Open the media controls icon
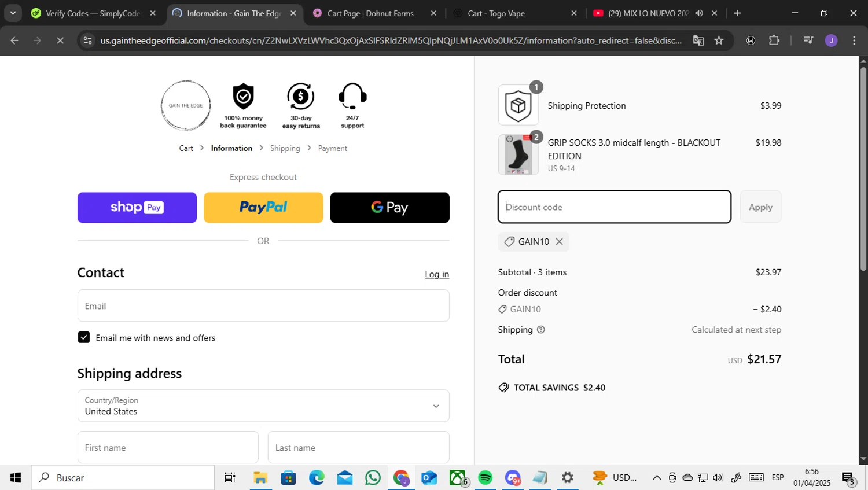This screenshot has height=490, width=868. point(808,40)
